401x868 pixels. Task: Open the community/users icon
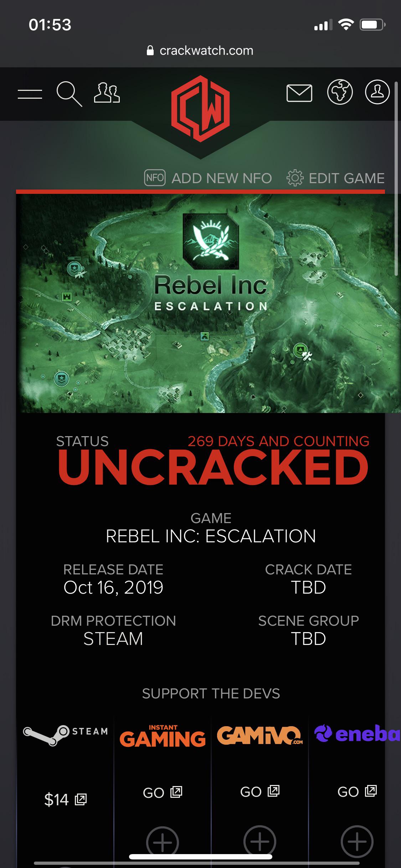pyautogui.click(x=107, y=93)
